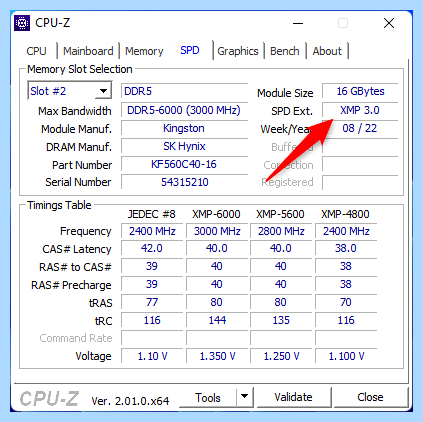Click the Validate button

click(x=293, y=397)
